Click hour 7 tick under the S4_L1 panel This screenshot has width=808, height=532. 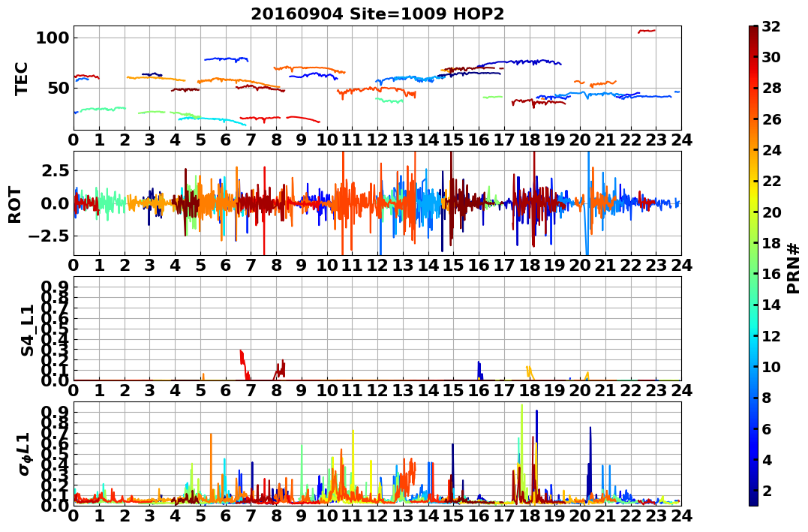pos(251,390)
